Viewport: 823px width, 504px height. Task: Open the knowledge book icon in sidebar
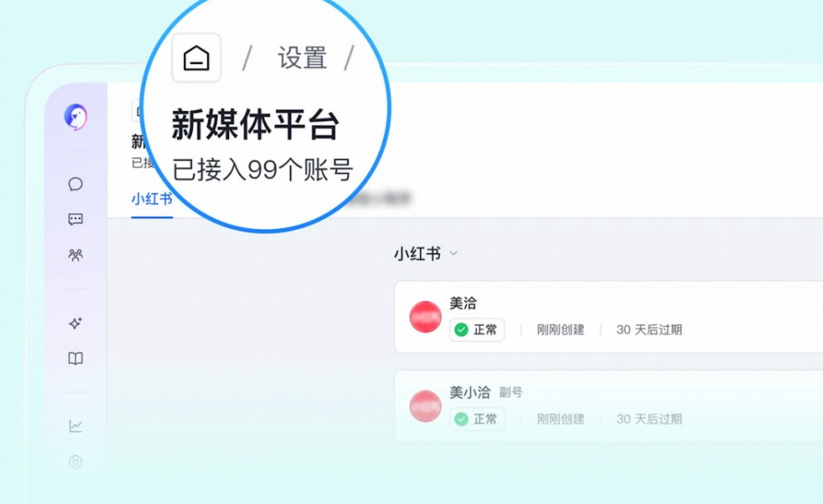coord(75,359)
